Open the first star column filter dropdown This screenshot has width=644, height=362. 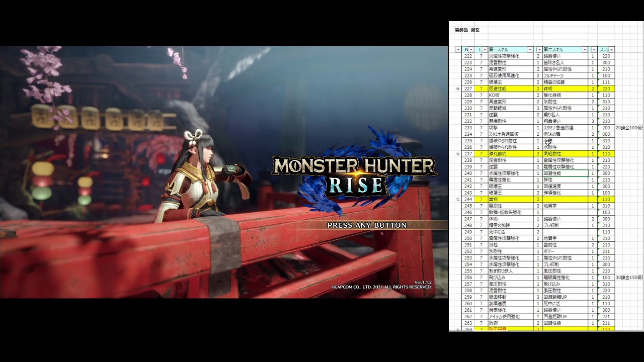pos(458,50)
